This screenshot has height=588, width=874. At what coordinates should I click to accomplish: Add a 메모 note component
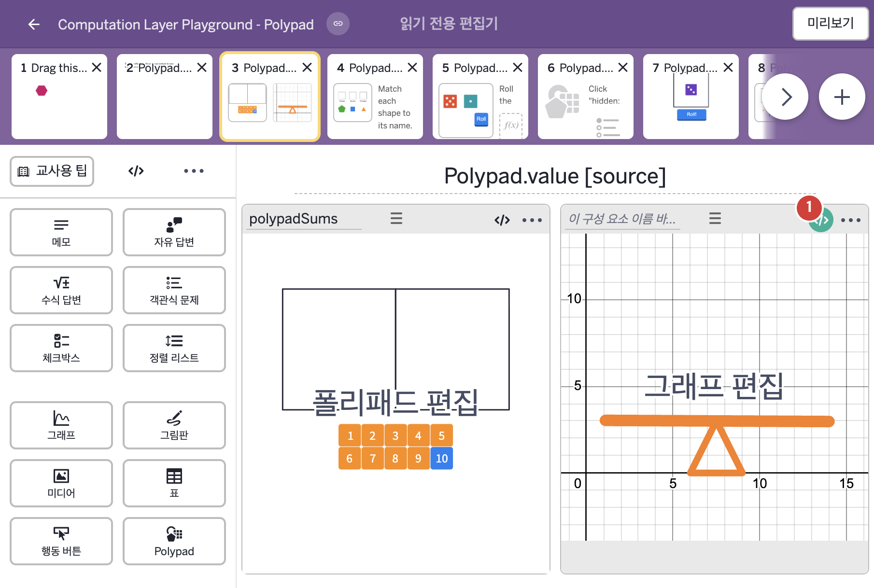(61, 232)
